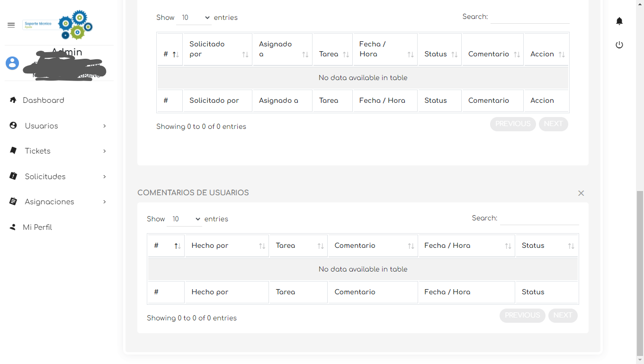The height and width of the screenshot is (364, 644).
Task: Click Next button in comments table
Action: coord(563,315)
